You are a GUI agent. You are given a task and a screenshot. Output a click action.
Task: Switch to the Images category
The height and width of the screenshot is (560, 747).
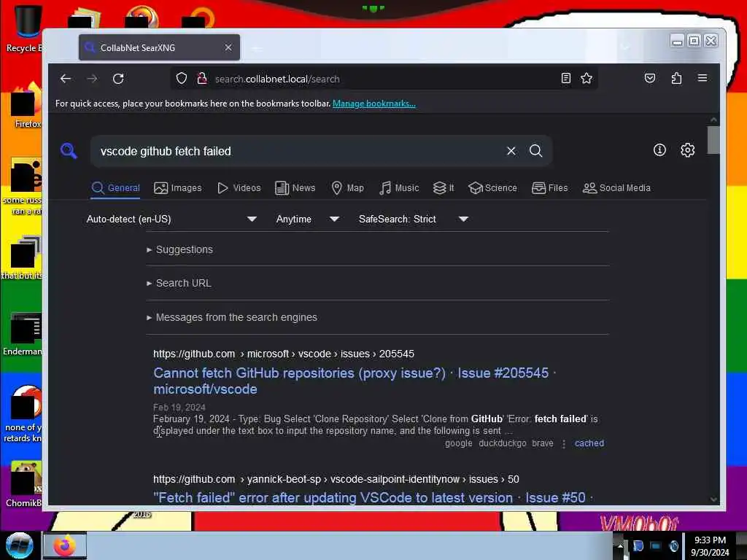click(178, 188)
